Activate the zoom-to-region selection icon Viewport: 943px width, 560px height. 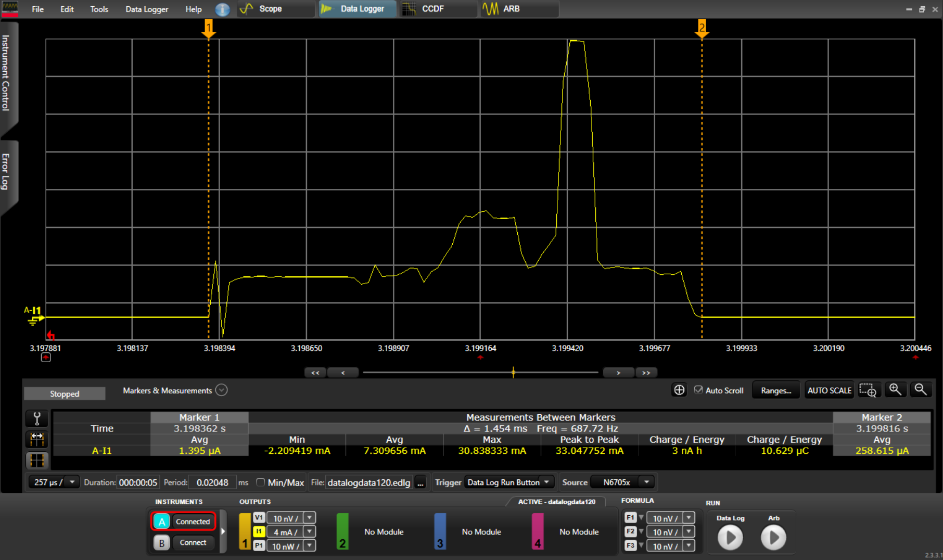868,390
